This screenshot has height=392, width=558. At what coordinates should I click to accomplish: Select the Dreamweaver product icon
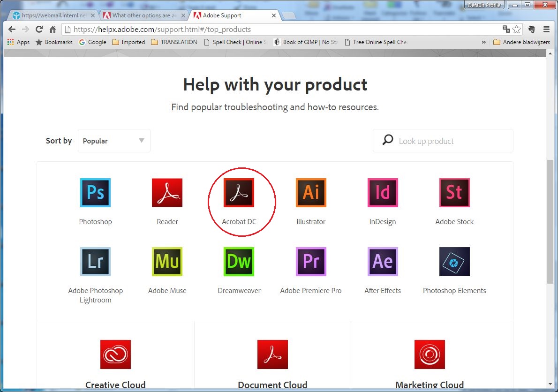239,261
